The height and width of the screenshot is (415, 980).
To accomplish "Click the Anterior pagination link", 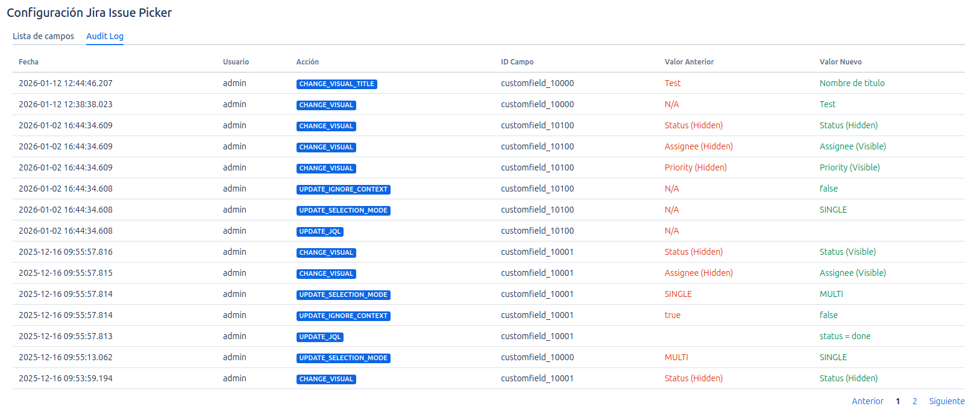I will click(x=867, y=401).
